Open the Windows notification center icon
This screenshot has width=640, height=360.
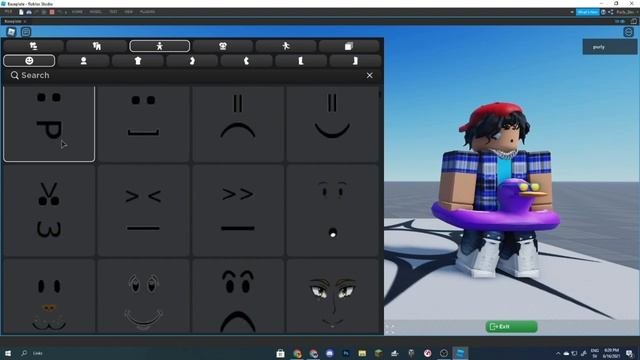[629, 353]
